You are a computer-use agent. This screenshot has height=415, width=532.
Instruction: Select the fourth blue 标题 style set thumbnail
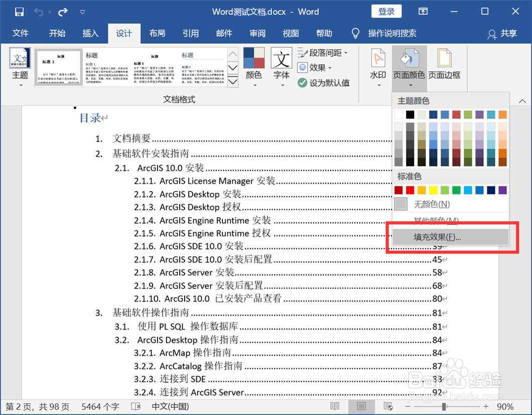click(203, 67)
